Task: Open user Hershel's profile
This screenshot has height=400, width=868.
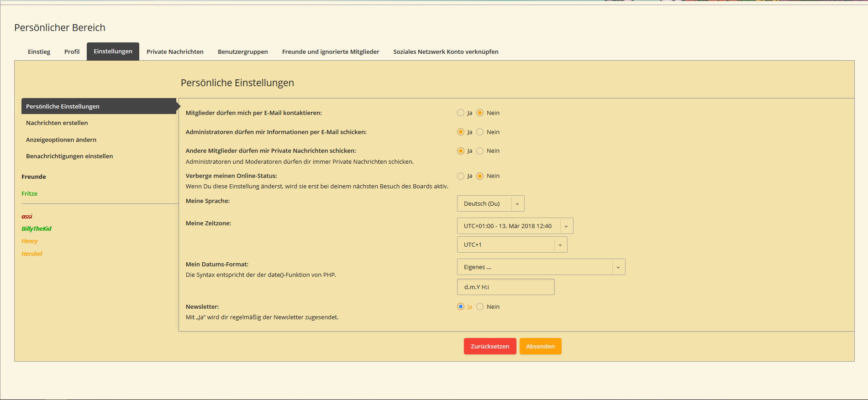Action: pyautogui.click(x=32, y=254)
